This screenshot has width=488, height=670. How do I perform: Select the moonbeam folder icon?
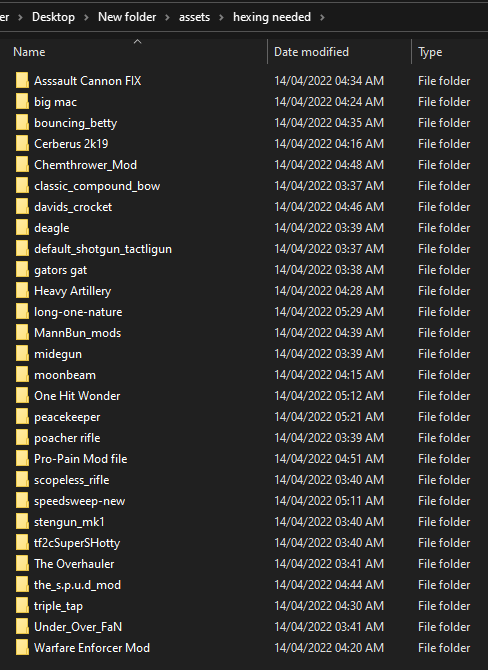click(x=22, y=374)
